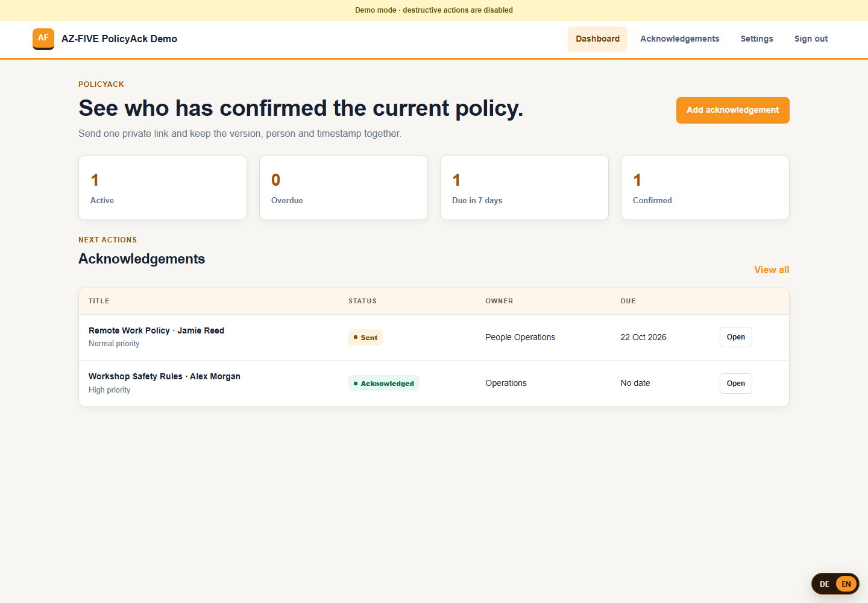Follow the View all link
Screen dimensions: 868x603
[x=772, y=270]
